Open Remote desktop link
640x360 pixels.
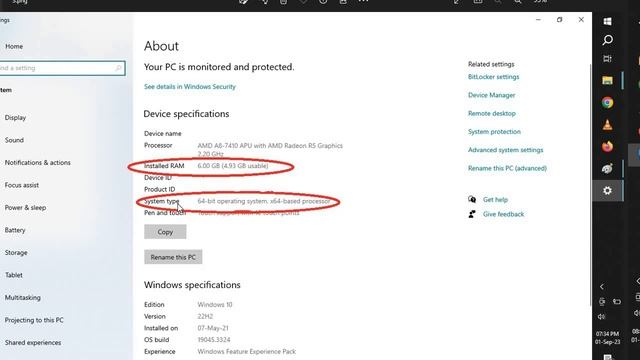(492, 113)
